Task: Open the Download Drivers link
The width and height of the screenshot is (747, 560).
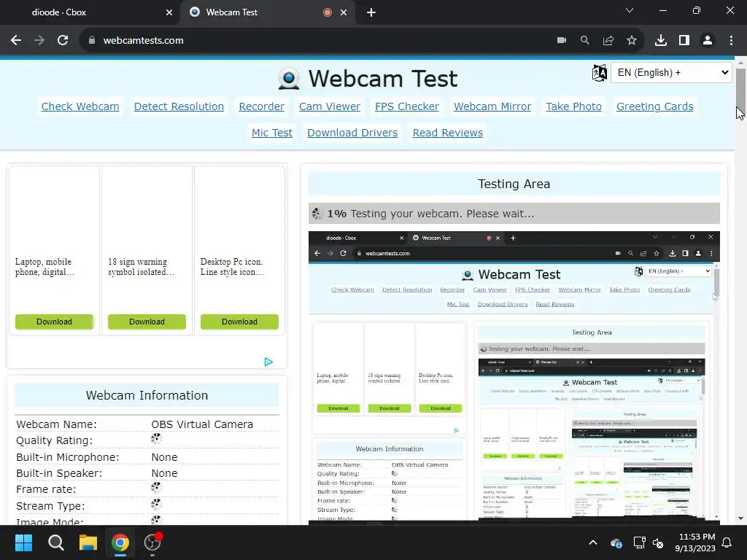Action: (x=352, y=133)
